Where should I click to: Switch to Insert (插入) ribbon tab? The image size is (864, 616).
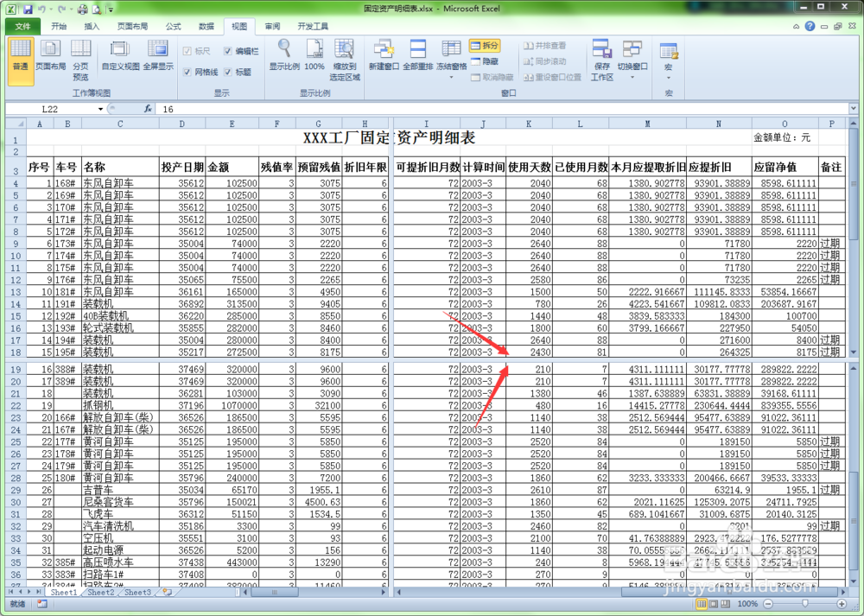[91, 26]
